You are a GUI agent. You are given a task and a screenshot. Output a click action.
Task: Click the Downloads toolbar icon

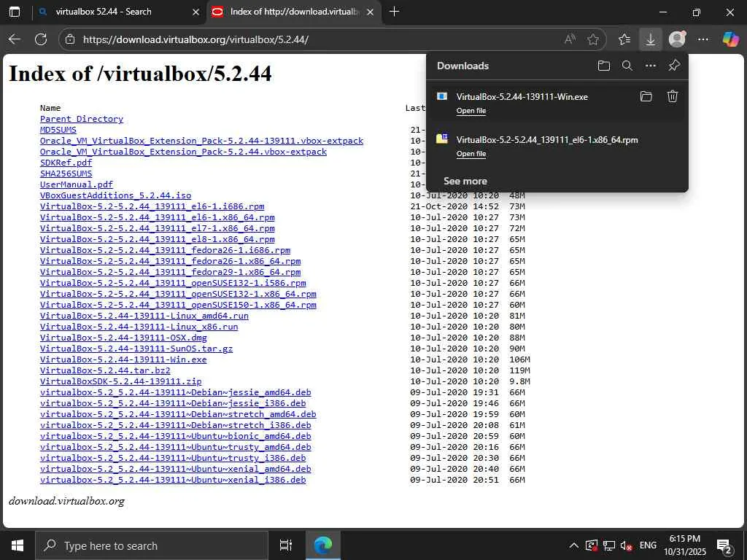coord(650,39)
